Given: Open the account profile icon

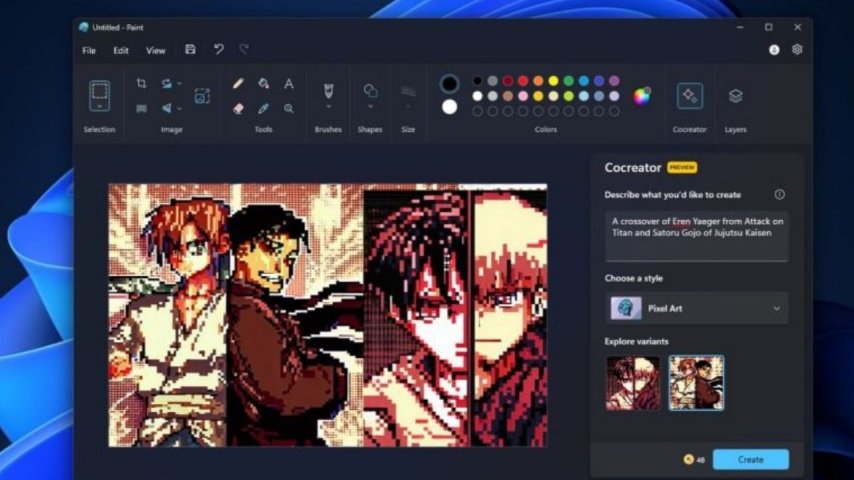Looking at the screenshot, I should click(774, 50).
